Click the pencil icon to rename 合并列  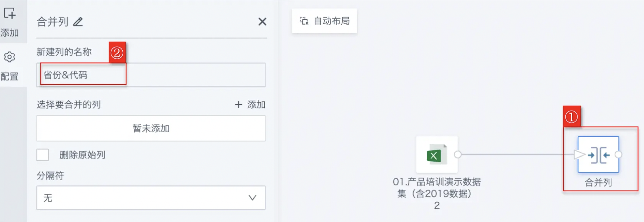[x=78, y=22]
